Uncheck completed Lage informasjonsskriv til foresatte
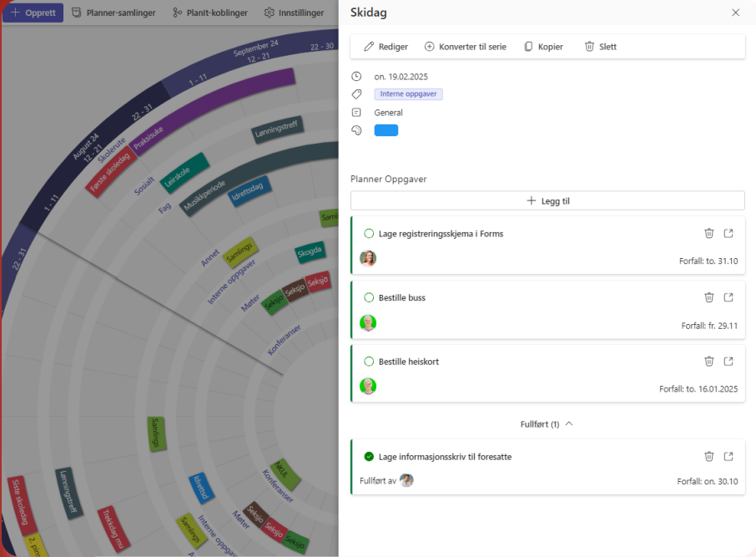The image size is (756, 557). (x=369, y=457)
